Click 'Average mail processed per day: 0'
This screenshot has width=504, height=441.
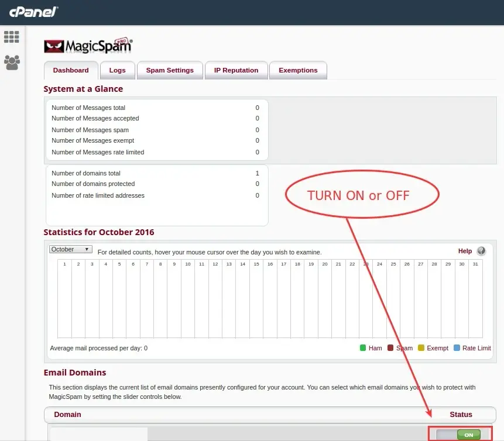tap(99, 348)
